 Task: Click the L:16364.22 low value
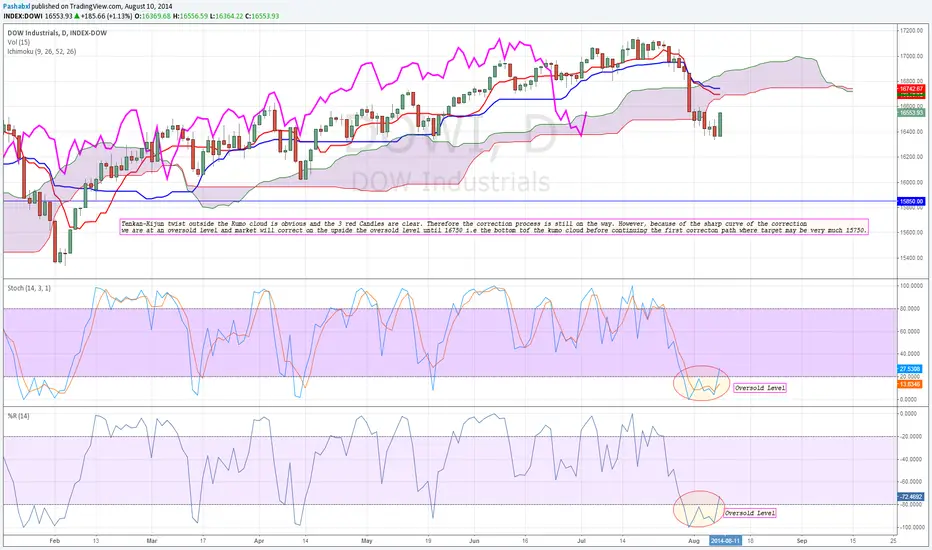click(226, 16)
